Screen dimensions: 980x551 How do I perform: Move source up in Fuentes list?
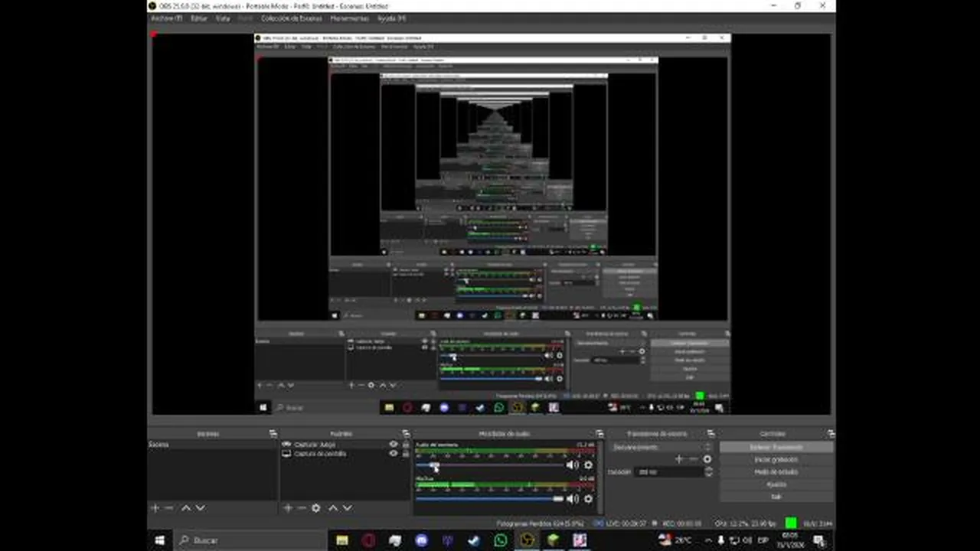click(x=332, y=507)
